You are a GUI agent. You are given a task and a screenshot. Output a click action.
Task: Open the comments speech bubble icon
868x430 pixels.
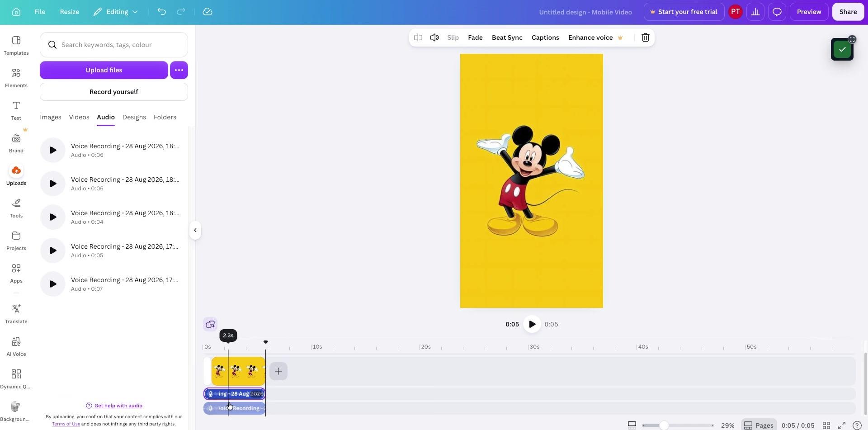(777, 12)
